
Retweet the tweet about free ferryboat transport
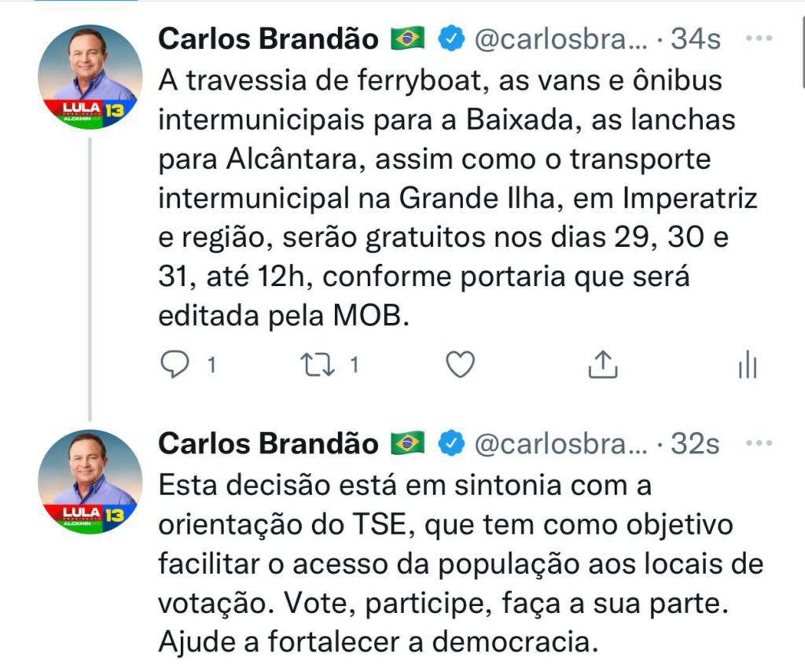pyautogui.click(x=317, y=364)
